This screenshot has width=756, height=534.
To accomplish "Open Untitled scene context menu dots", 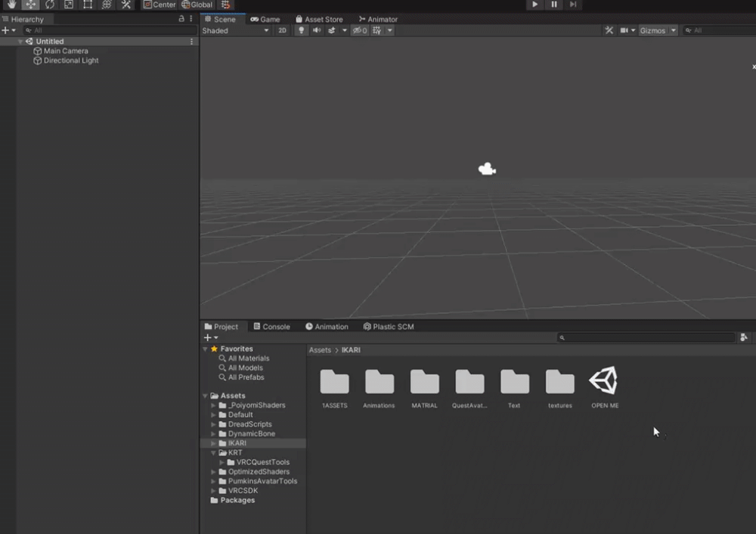I will pyautogui.click(x=191, y=42).
